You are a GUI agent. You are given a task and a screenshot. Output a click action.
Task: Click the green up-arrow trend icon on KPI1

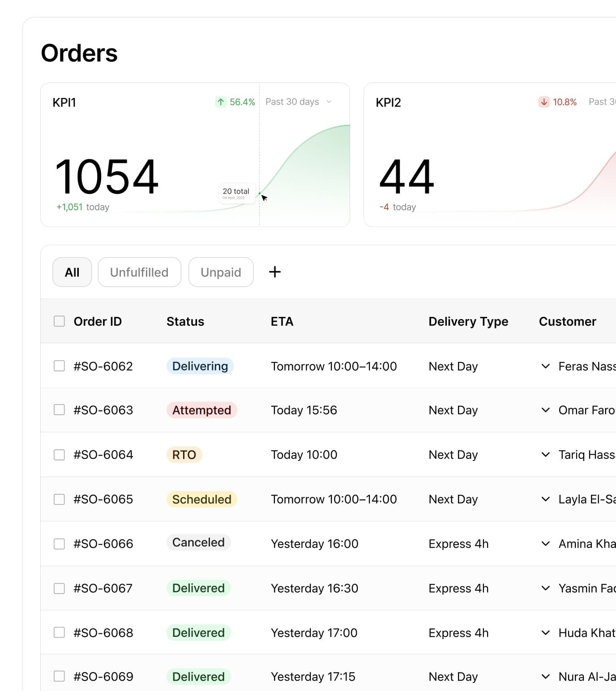tap(221, 102)
